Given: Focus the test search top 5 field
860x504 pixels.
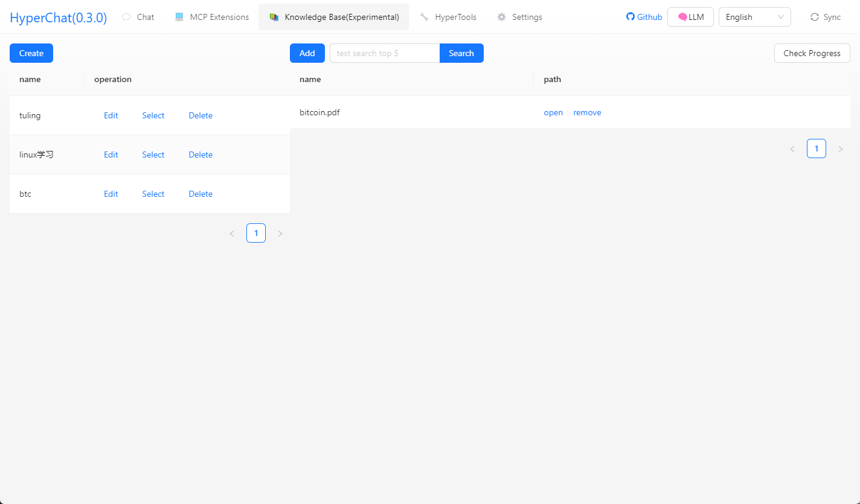Looking at the screenshot, I should coord(385,53).
